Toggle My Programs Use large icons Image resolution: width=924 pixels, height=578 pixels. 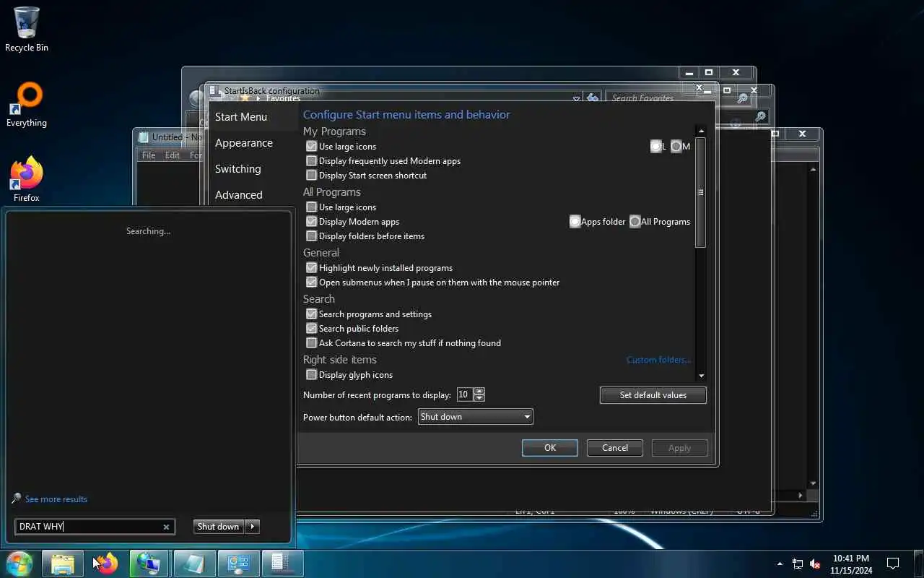(x=312, y=146)
